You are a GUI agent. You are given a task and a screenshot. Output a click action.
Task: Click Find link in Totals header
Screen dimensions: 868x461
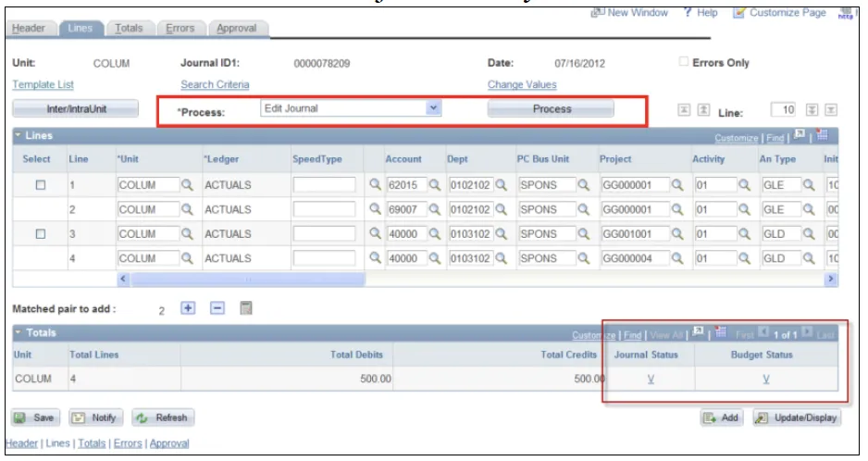tap(633, 335)
